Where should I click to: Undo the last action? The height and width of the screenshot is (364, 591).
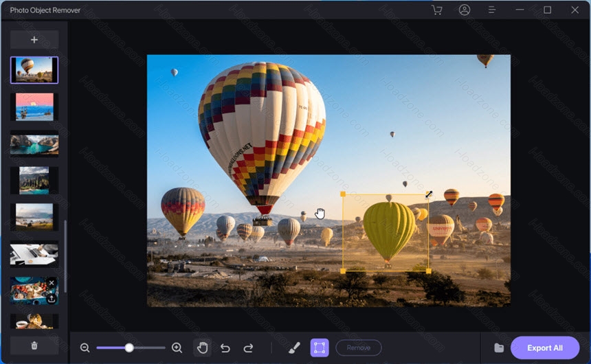pyautogui.click(x=225, y=348)
